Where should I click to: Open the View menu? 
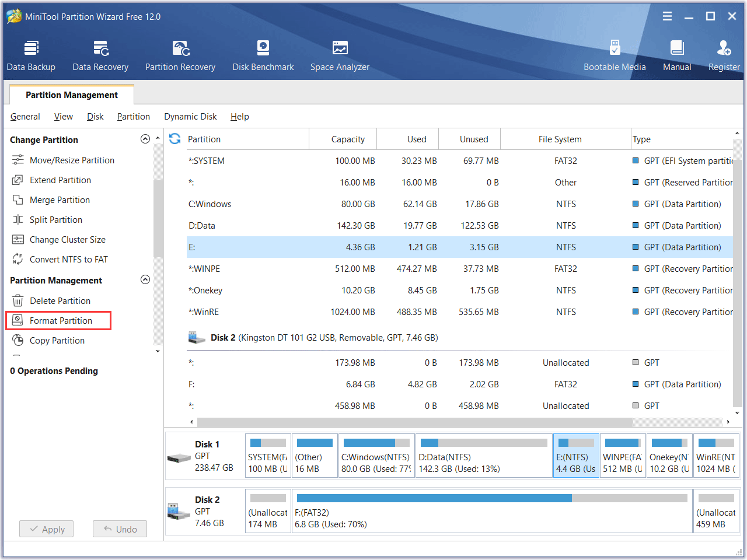pyautogui.click(x=64, y=117)
